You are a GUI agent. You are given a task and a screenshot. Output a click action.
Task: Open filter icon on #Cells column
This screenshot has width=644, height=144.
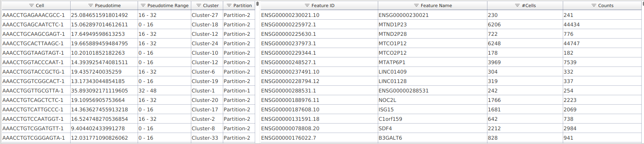coord(517,6)
